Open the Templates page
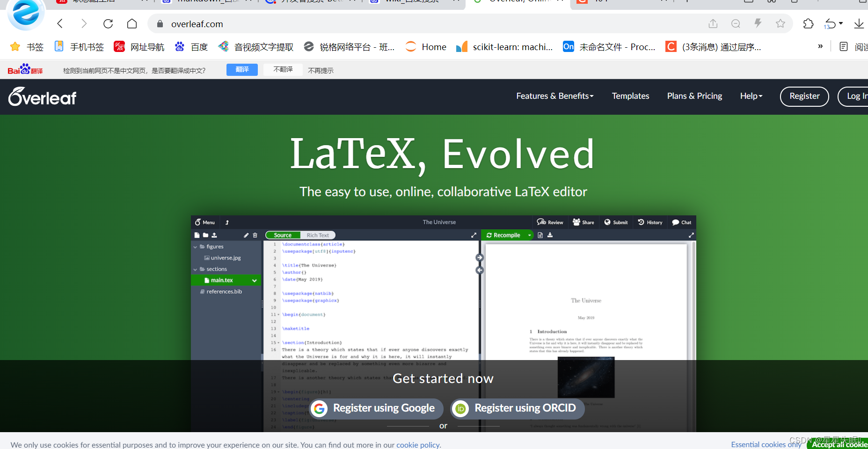 click(630, 96)
